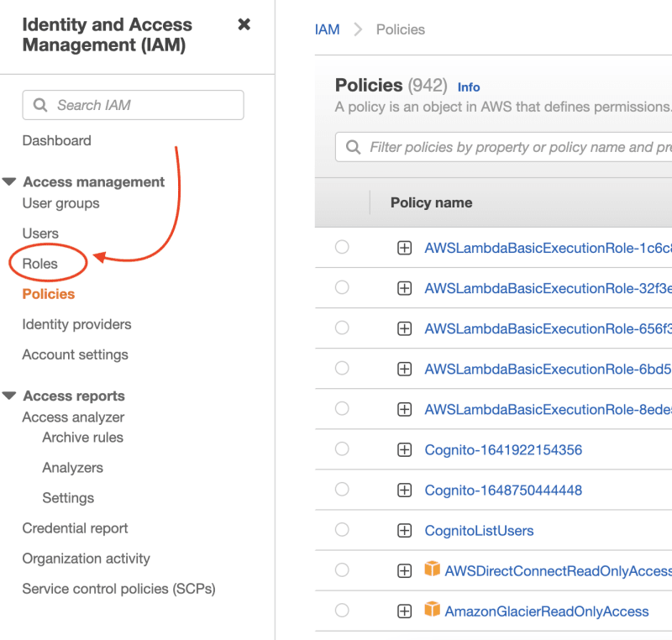The height and width of the screenshot is (640, 672).
Task: Open AWSLambdaBasicExecutionRole-8ede policy link
Action: coord(549,410)
